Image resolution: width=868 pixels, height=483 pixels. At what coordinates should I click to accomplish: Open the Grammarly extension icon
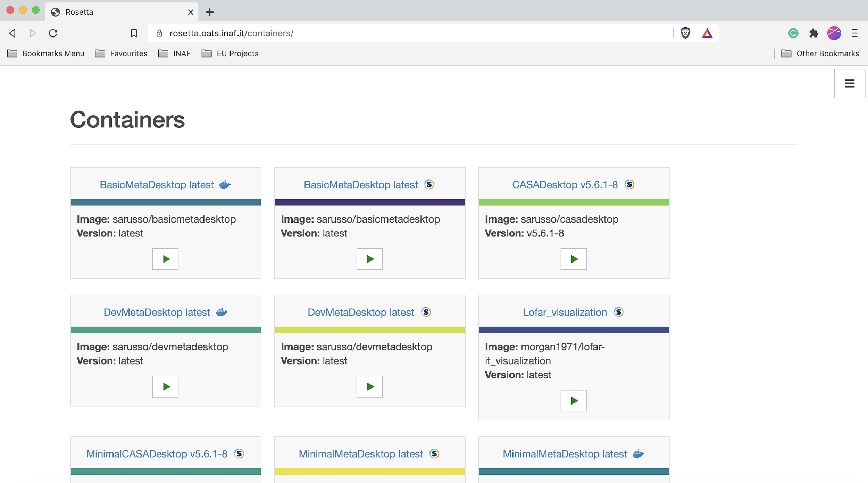[x=793, y=33]
